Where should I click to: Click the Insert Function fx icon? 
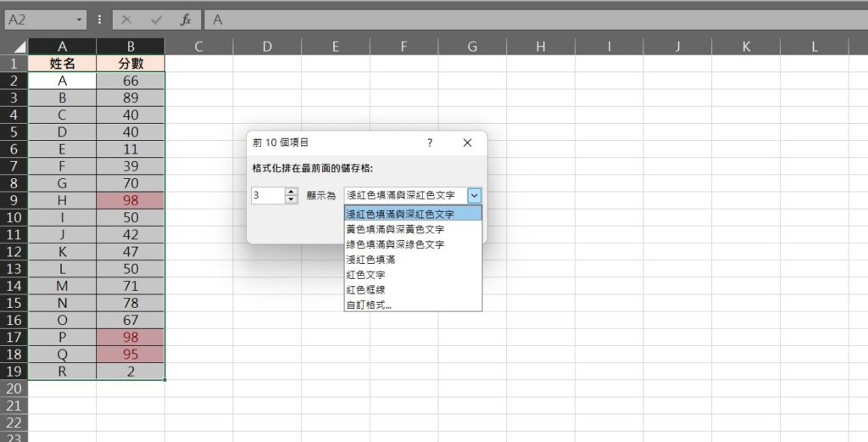coord(185,19)
